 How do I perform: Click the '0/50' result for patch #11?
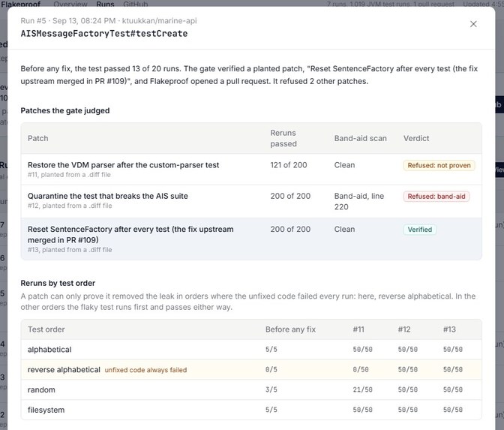coord(361,369)
